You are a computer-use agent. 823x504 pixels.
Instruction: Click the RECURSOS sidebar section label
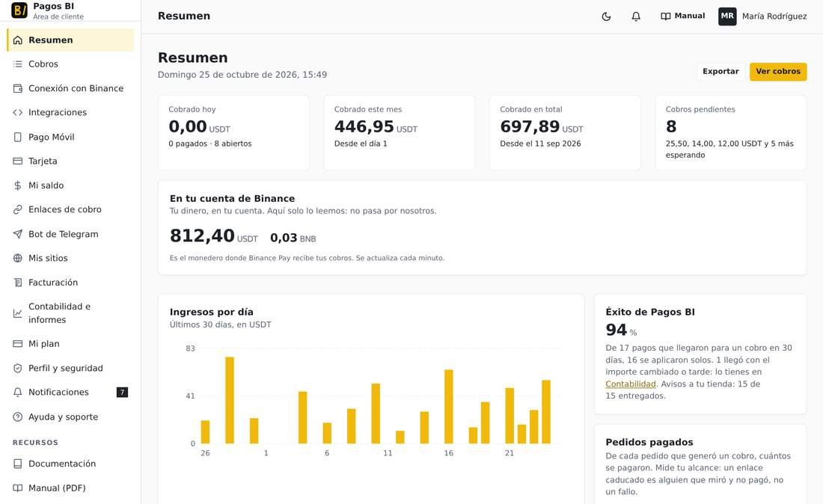(35, 443)
